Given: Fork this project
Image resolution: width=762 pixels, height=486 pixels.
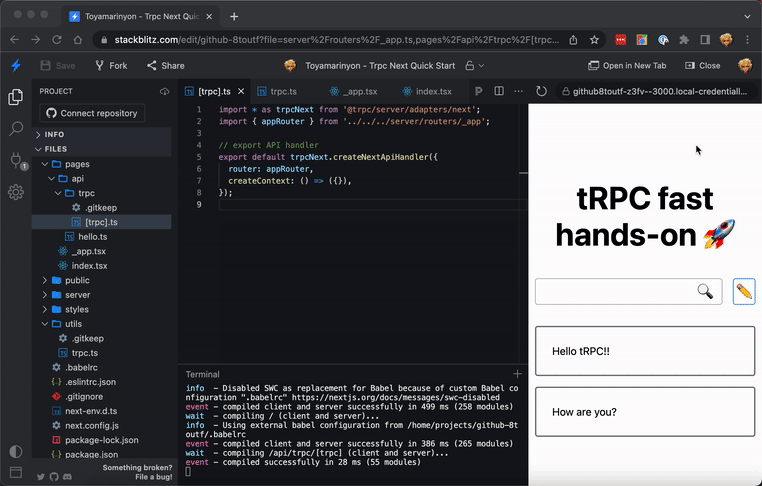Looking at the screenshot, I should tap(111, 66).
